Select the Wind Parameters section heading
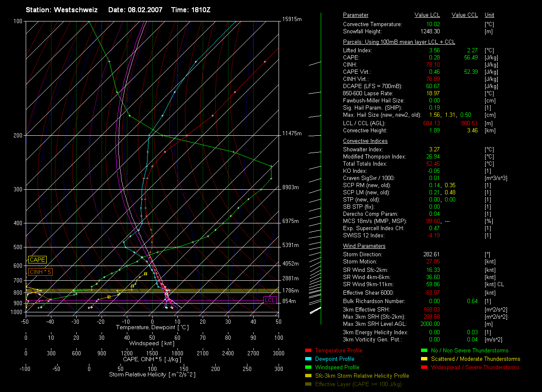Image resolution: width=542 pixels, height=392 pixels. coord(364,246)
